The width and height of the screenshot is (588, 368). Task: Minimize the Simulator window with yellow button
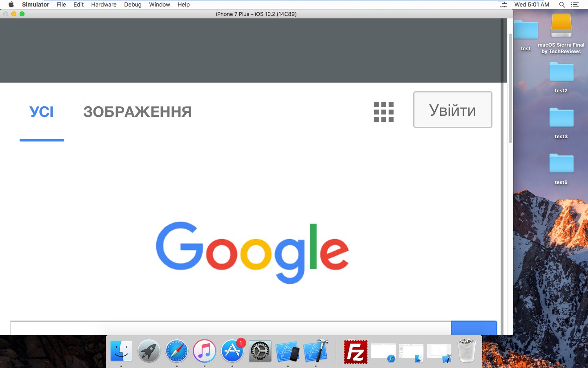click(14, 14)
